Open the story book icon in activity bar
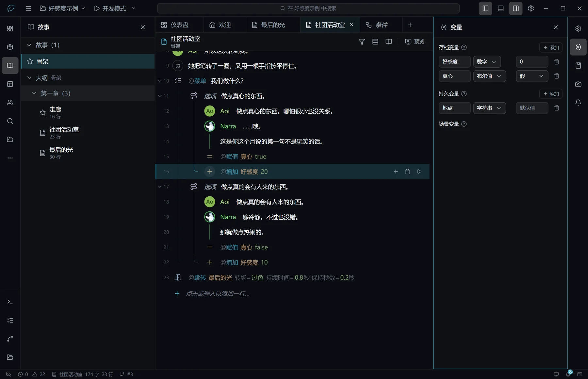This screenshot has width=588, height=379. pyautogui.click(x=10, y=65)
